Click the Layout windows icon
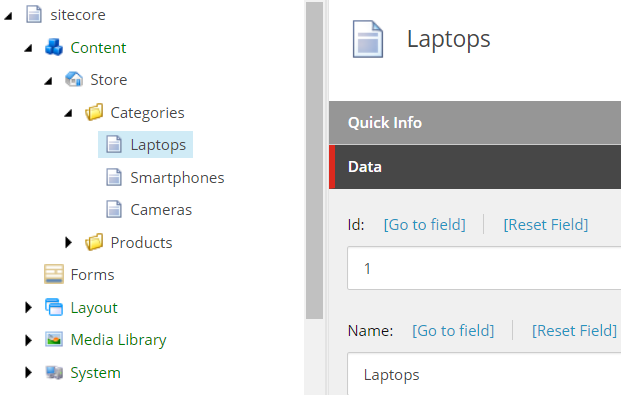 [54, 307]
